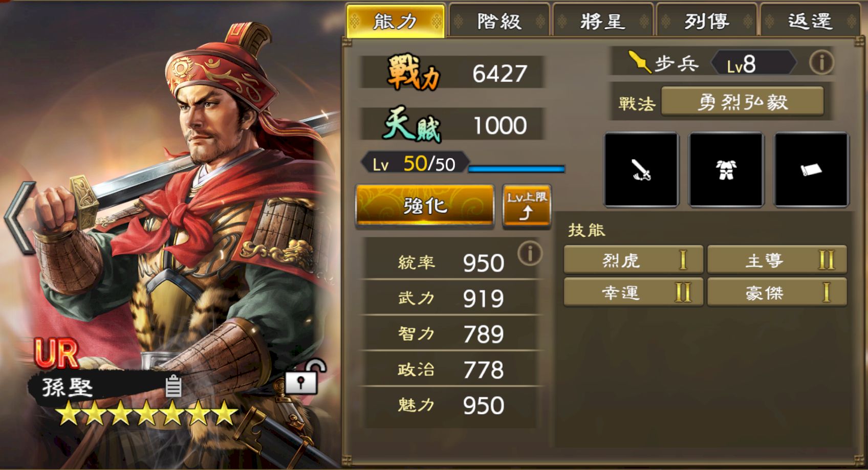
Task: View the 幸運 skill
Action: pos(633,293)
